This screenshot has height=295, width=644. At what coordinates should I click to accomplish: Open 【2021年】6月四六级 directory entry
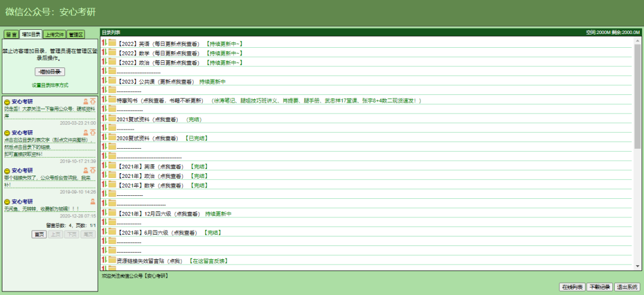[157, 233]
